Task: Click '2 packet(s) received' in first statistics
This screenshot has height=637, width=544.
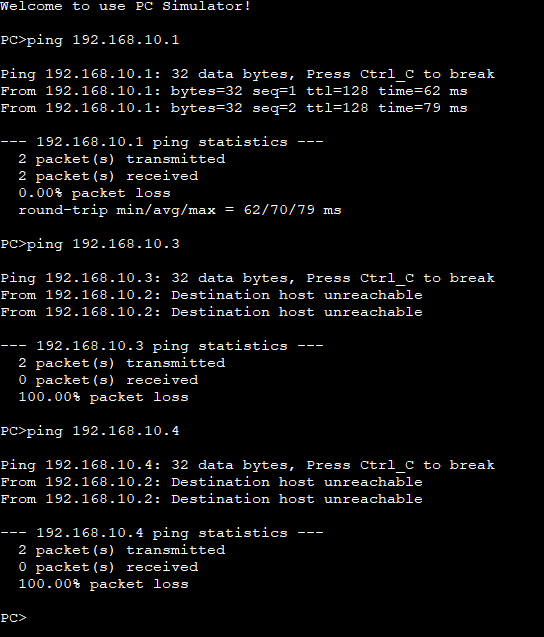Action: (108, 176)
